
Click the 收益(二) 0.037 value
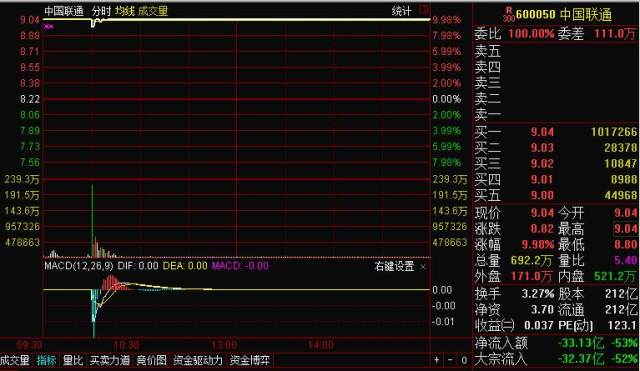(x=539, y=325)
